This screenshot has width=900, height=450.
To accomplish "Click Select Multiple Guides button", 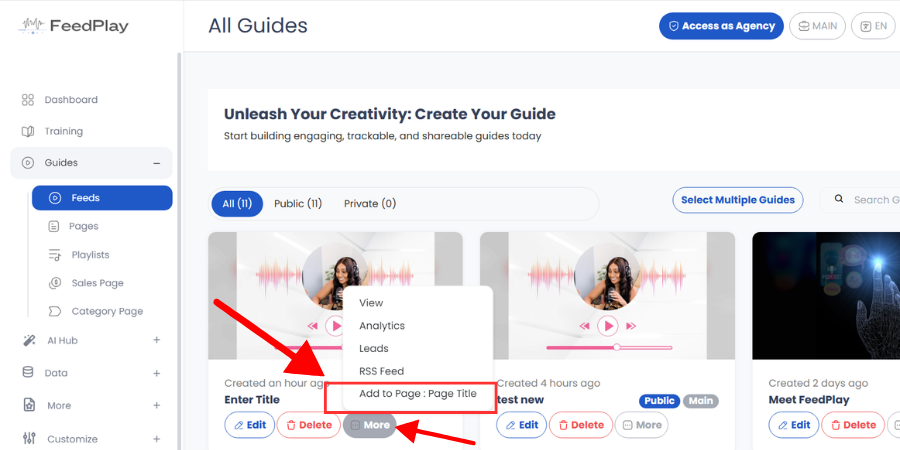I will click(x=738, y=200).
